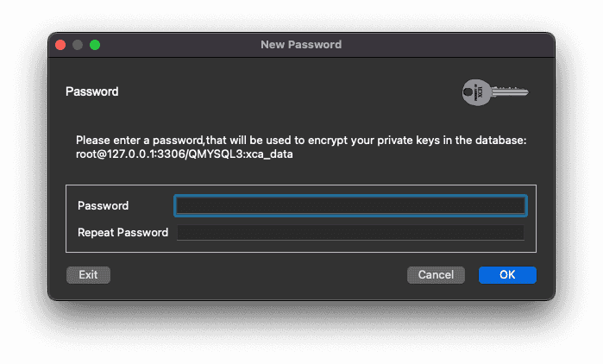This screenshot has height=364, width=603.
Task: Click the root@127.0.0.1:3306 database path text
Action: (185, 154)
